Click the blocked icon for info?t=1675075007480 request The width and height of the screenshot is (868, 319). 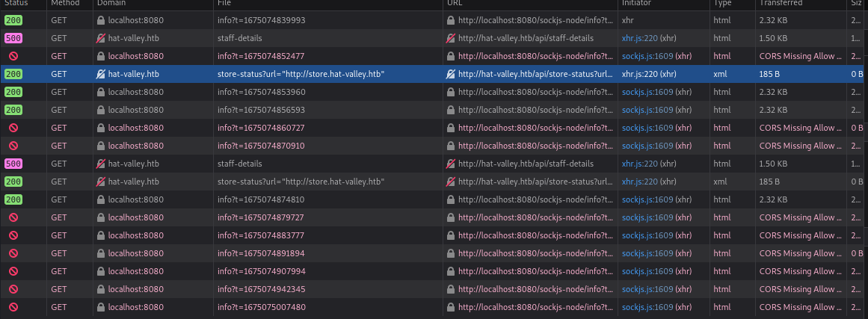coord(13,307)
